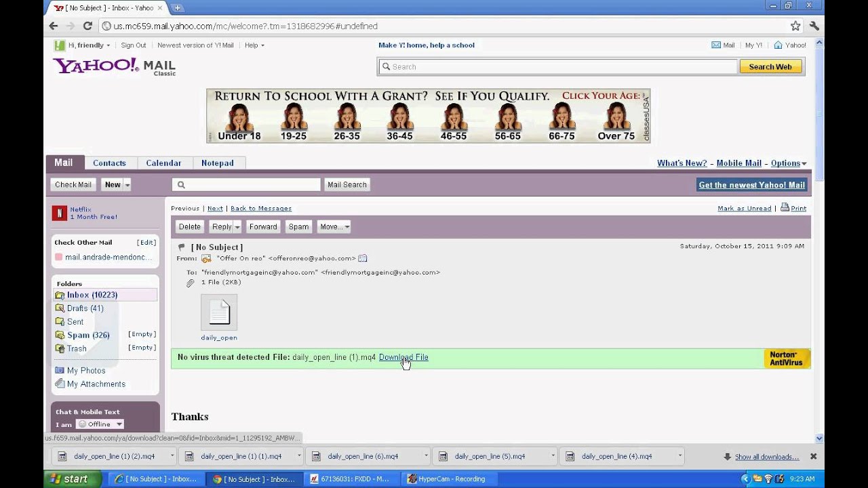The width and height of the screenshot is (868, 488).
Task: Click the Yahoo! Mail logo
Action: point(114,66)
